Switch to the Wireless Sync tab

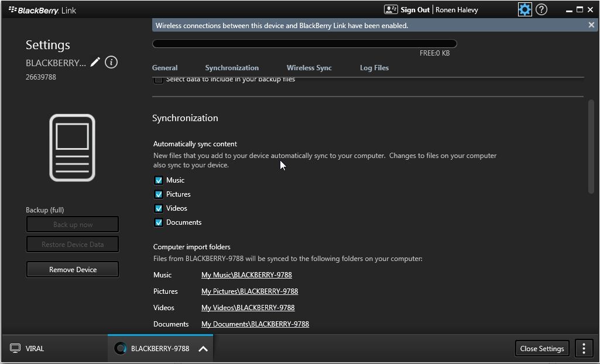coord(309,68)
